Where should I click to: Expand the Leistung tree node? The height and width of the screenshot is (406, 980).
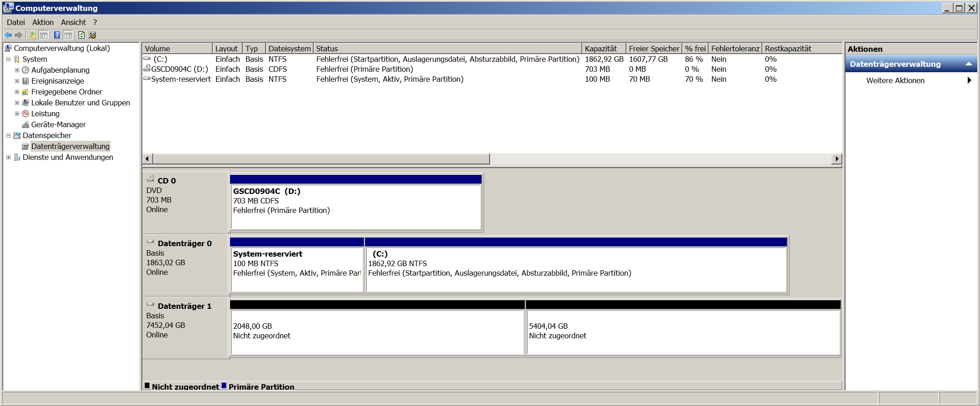[17, 114]
